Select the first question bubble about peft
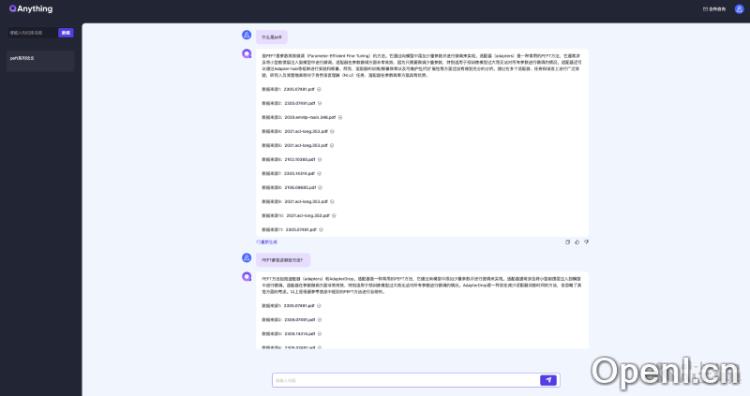 272,37
